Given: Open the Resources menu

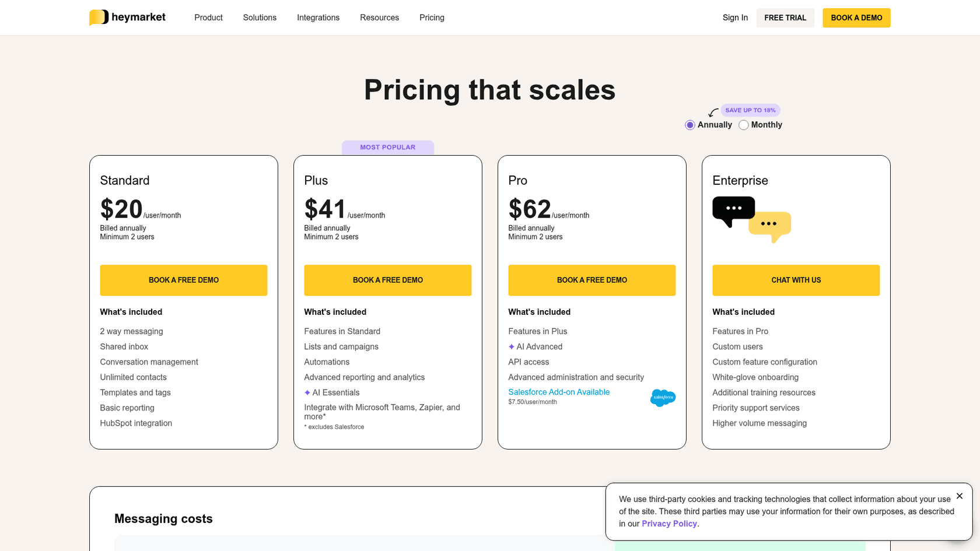Looking at the screenshot, I should click(379, 17).
